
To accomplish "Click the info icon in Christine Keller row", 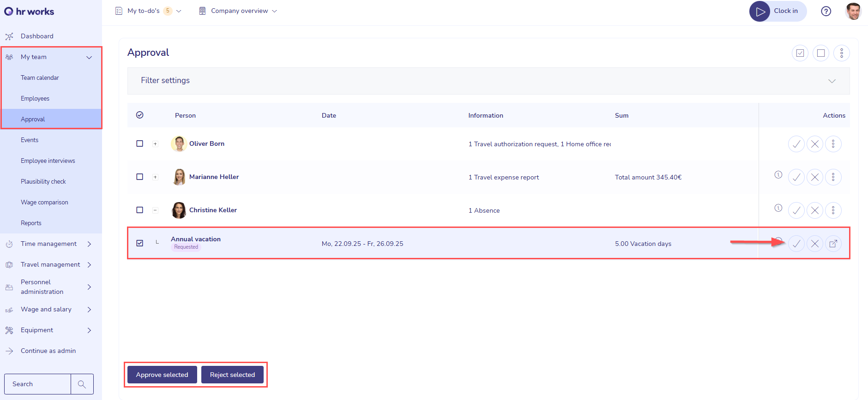I will pyautogui.click(x=778, y=208).
